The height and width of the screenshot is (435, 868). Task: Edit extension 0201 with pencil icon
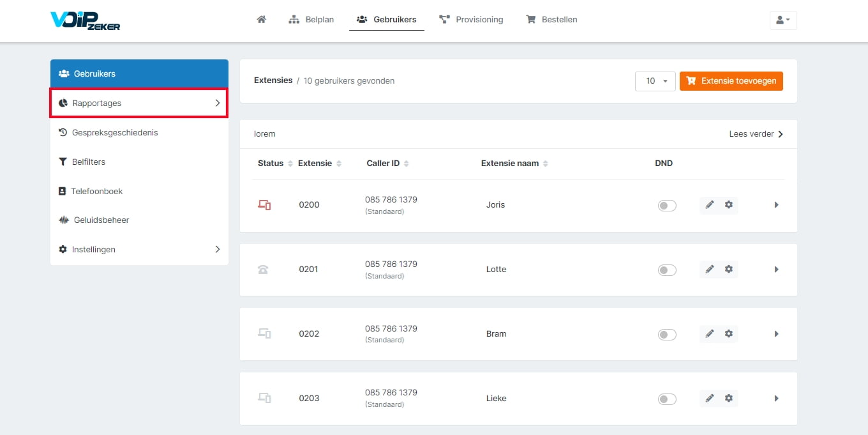pyautogui.click(x=710, y=270)
